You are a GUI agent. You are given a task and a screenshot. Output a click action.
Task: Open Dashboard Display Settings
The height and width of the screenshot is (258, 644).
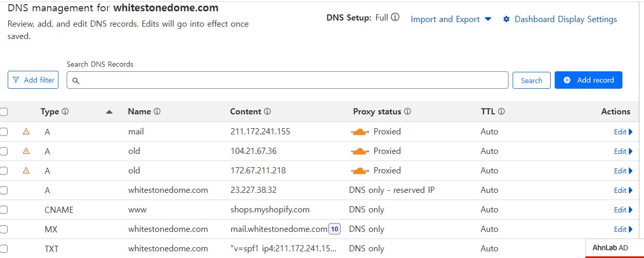tap(560, 19)
